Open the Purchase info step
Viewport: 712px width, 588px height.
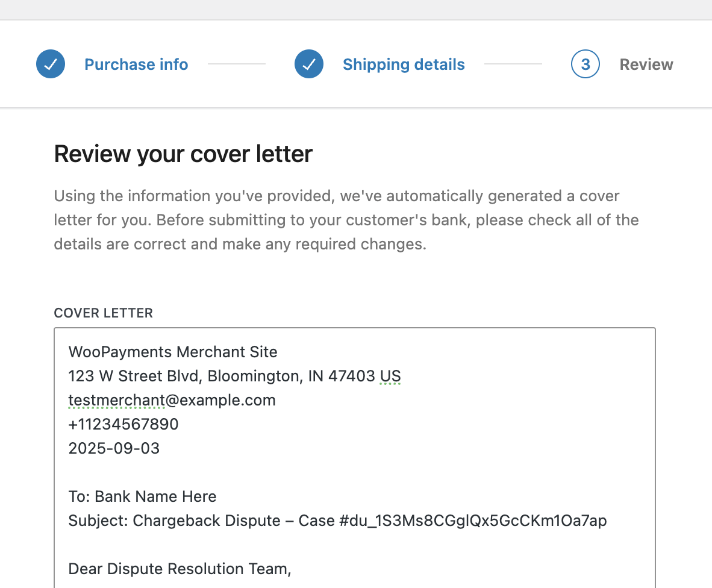pyautogui.click(x=136, y=64)
